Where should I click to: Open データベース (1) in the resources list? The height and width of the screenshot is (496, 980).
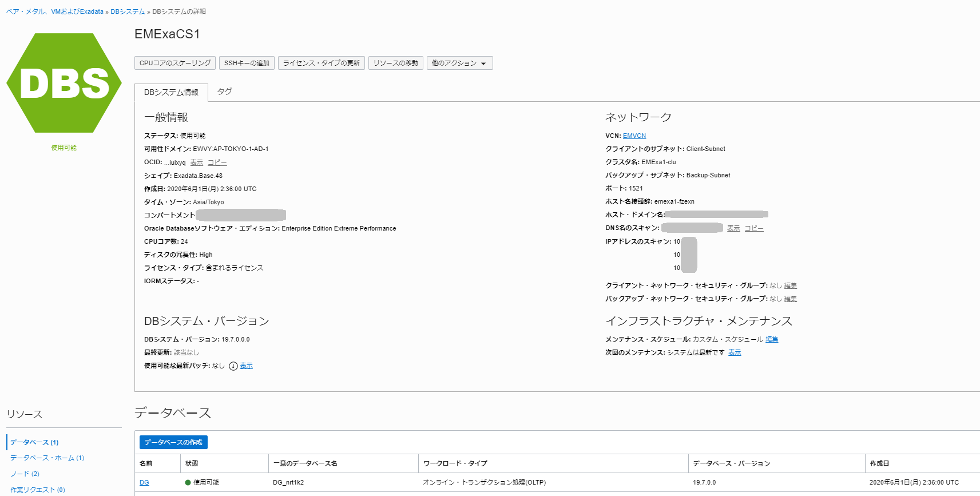coord(34,442)
